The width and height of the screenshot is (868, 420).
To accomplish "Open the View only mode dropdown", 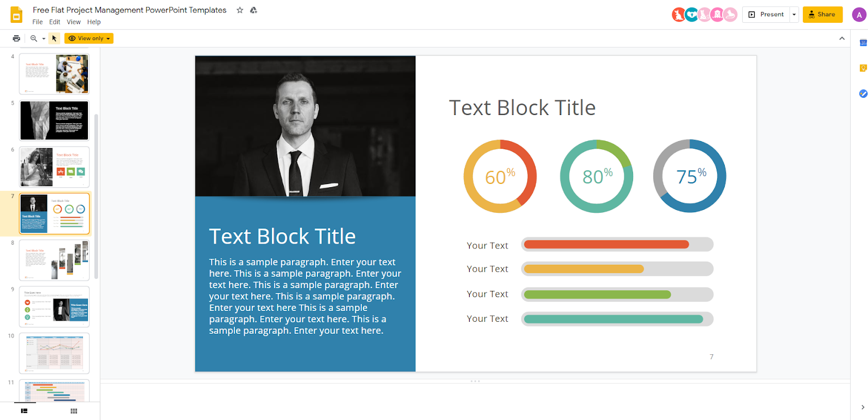I will [x=89, y=39].
